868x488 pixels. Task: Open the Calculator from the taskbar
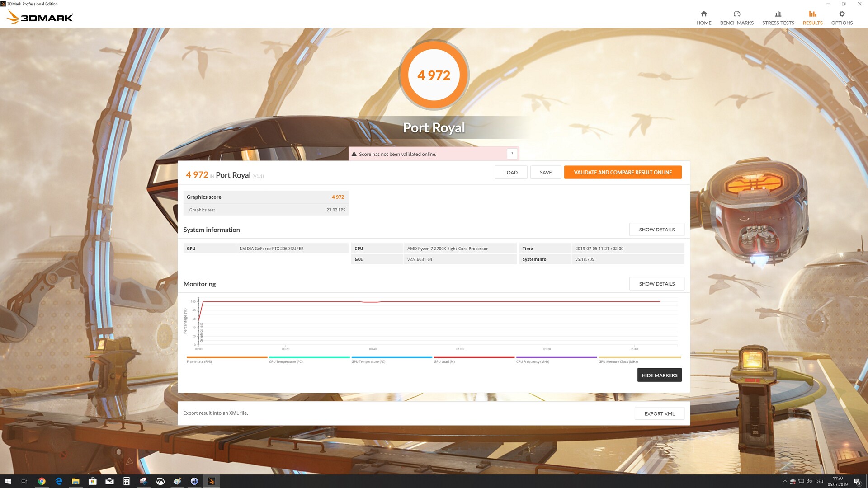pyautogui.click(x=127, y=481)
